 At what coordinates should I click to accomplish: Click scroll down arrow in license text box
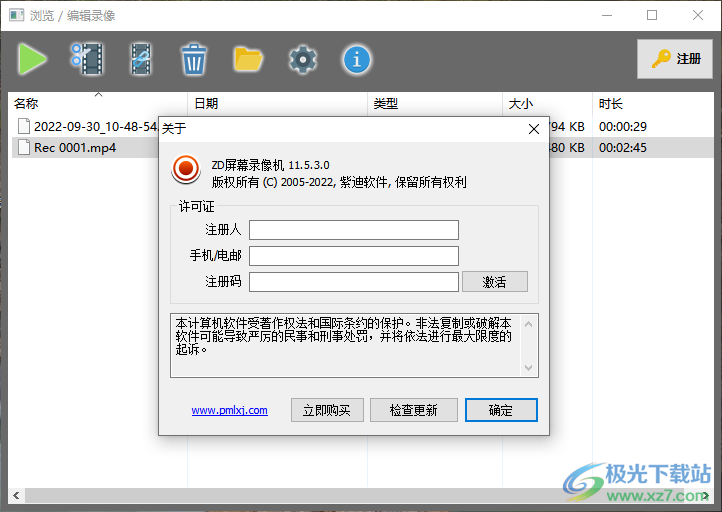pyautogui.click(x=529, y=367)
